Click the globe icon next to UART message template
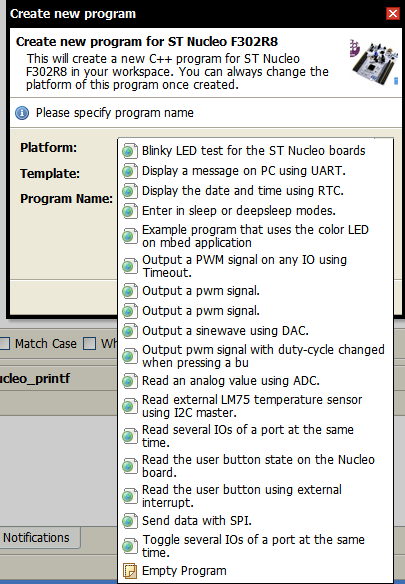This screenshot has width=405, height=584. point(130,171)
